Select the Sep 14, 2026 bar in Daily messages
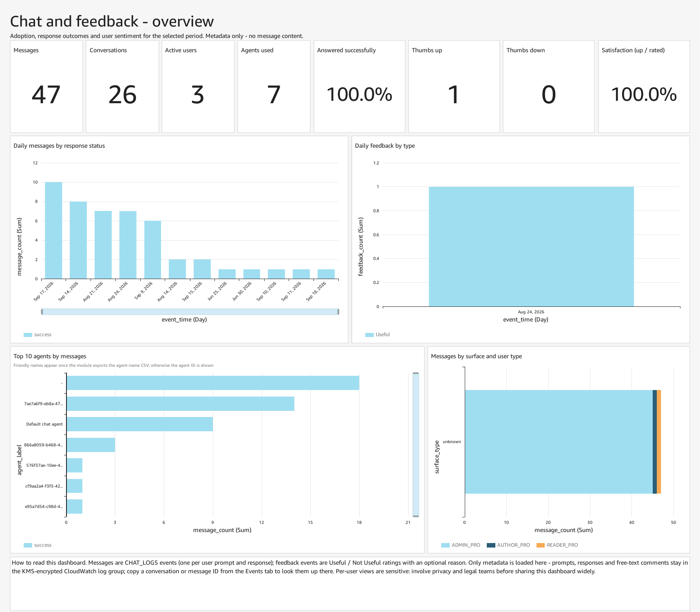The image size is (700, 612). click(x=78, y=240)
